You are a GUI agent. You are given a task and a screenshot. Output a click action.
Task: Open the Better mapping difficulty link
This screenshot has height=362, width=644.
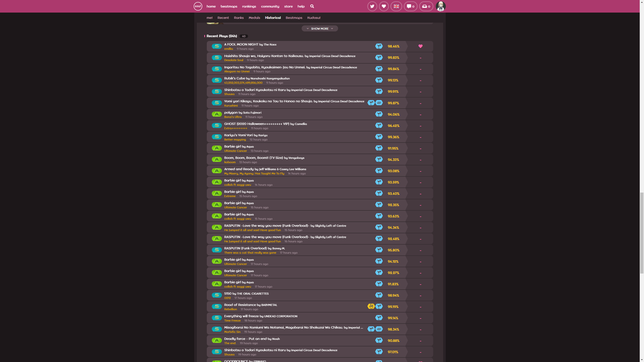point(235,140)
